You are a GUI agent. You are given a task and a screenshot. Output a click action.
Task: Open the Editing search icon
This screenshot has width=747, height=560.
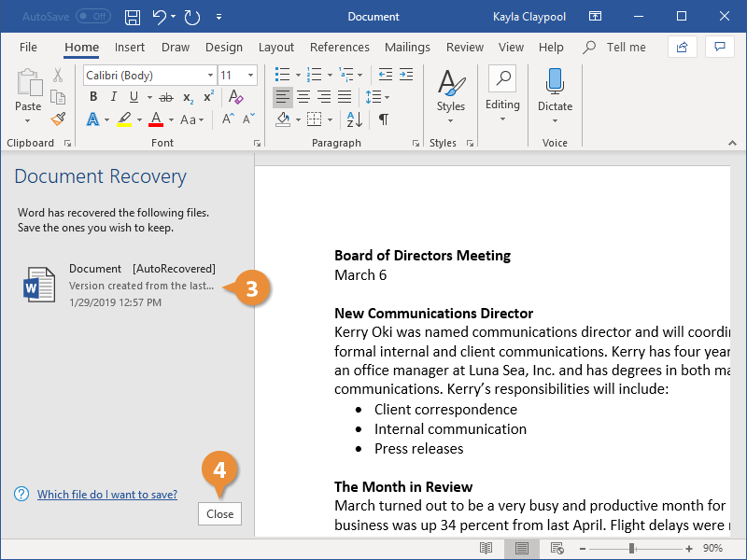click(x=502, y=78)
